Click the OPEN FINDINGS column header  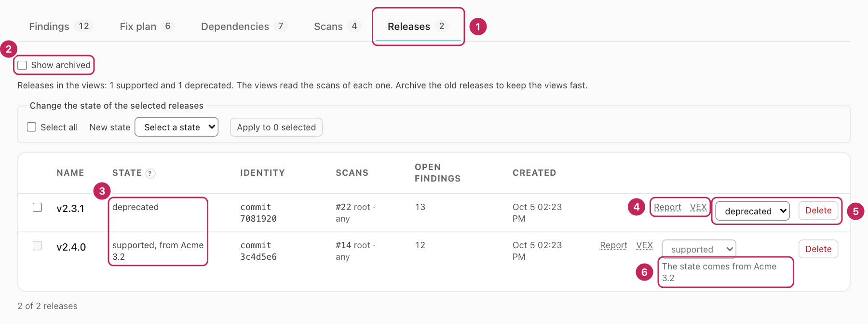point(437,173)
